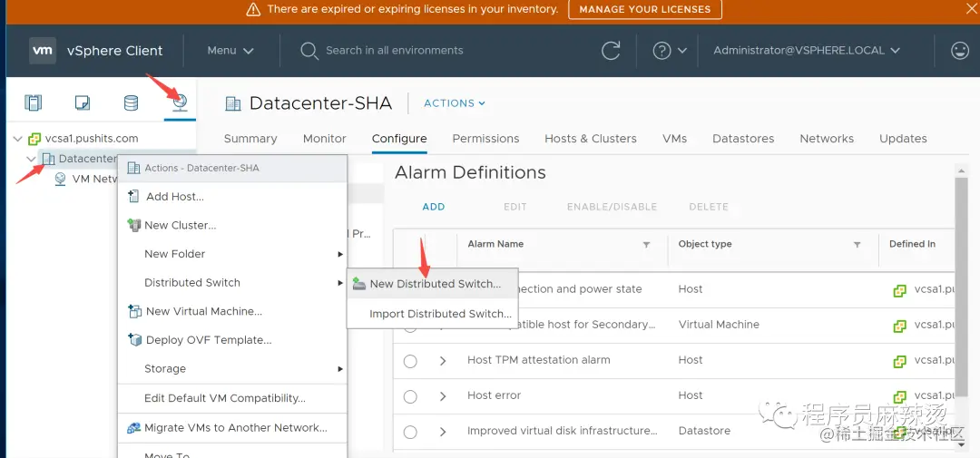This screenshot has height=458, width=980.
Task: Click MANAGE YOUR LICENSES button
Action: tap(645, 9)
